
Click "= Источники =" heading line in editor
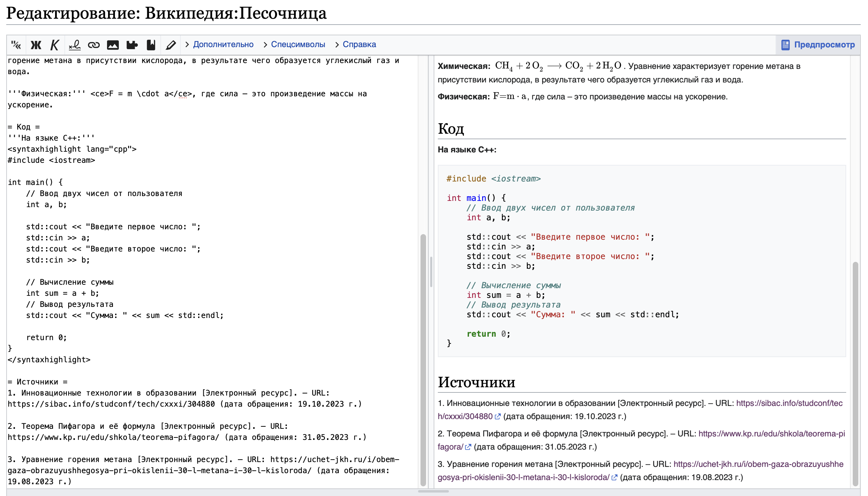[37, 382]
